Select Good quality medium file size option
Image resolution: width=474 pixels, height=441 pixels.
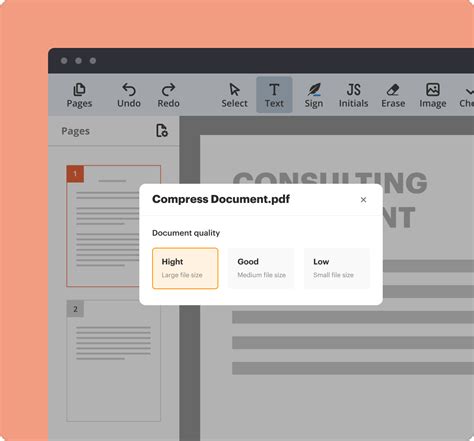pyautogui.click(x=261, y=268)
